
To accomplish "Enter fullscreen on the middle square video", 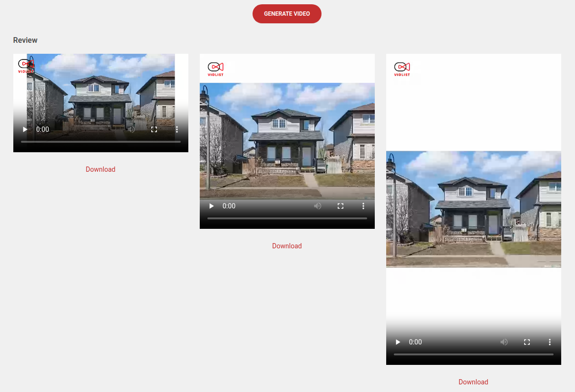I will (341, 206).
